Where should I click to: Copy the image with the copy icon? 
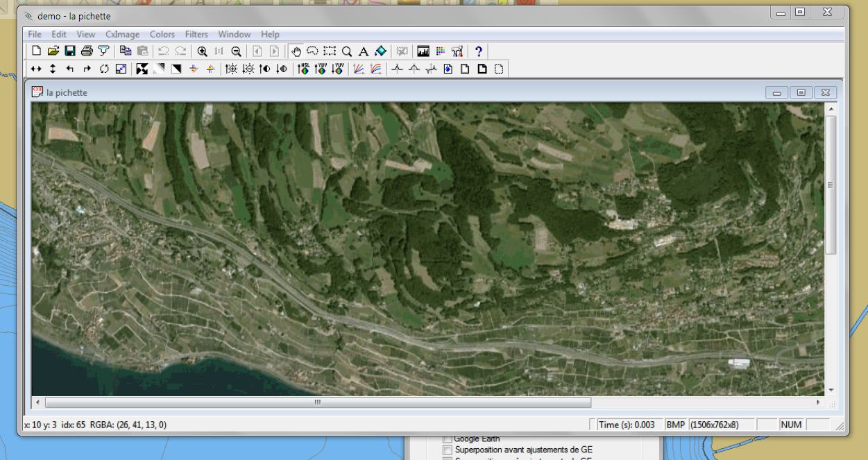click(x=126, y=51)
